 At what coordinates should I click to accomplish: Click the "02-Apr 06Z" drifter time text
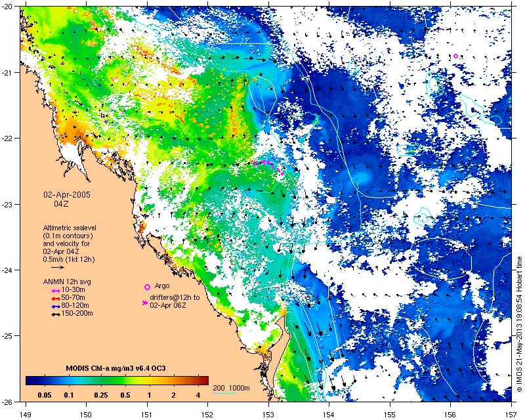coord(168,305)
